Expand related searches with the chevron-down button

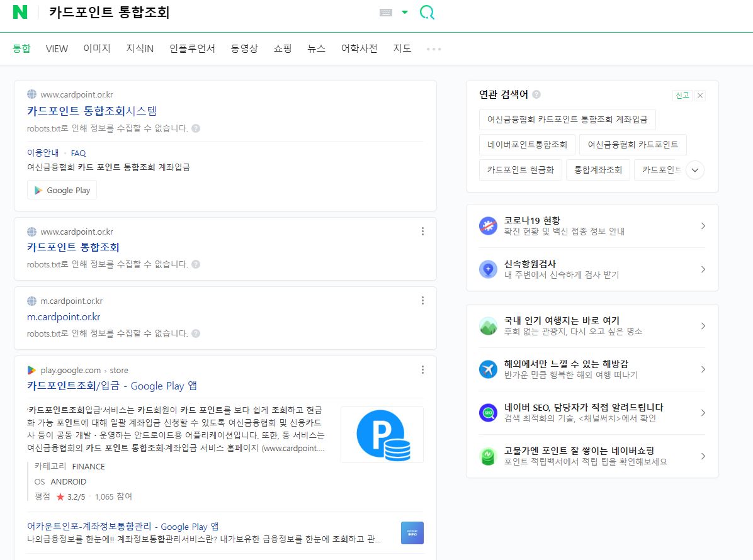click(695, 170)
